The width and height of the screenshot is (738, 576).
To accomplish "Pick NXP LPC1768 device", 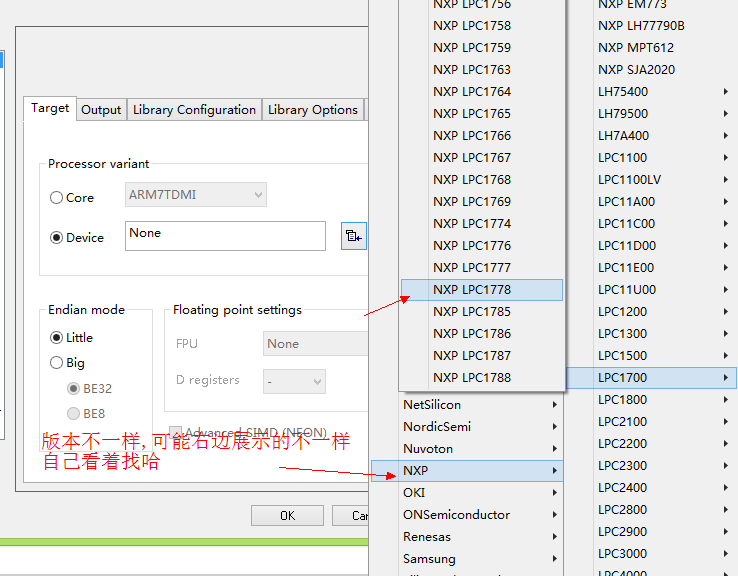I will (482, 179).
